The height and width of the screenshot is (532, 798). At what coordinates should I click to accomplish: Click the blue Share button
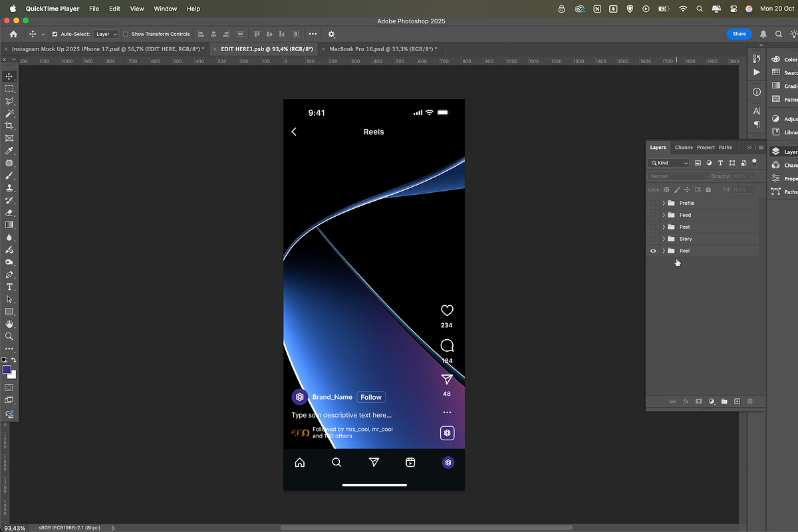739,34
